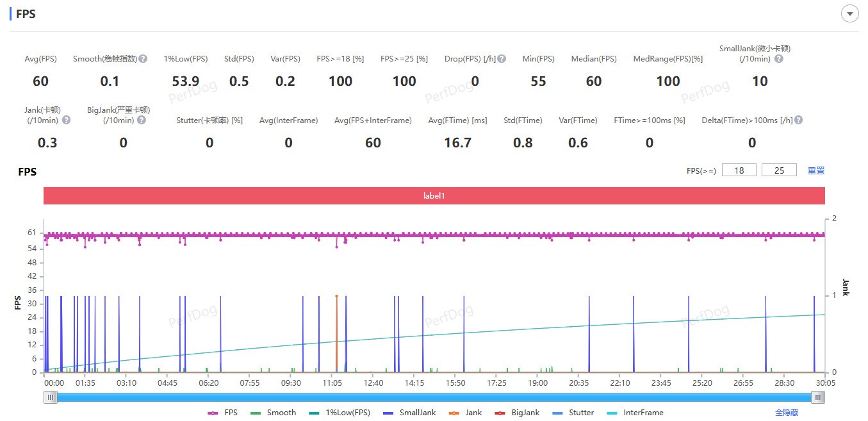Click help icon next to Delta(FTime)>100ms
The width and height of the screenshot is (868, 421).
798,120
